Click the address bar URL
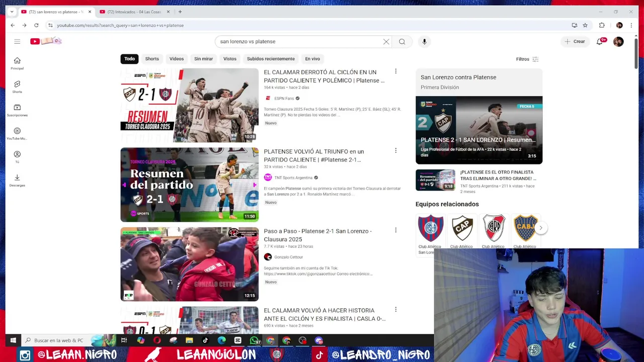The height and width of the screenshot is (362, 644). (x=120, y=25)
